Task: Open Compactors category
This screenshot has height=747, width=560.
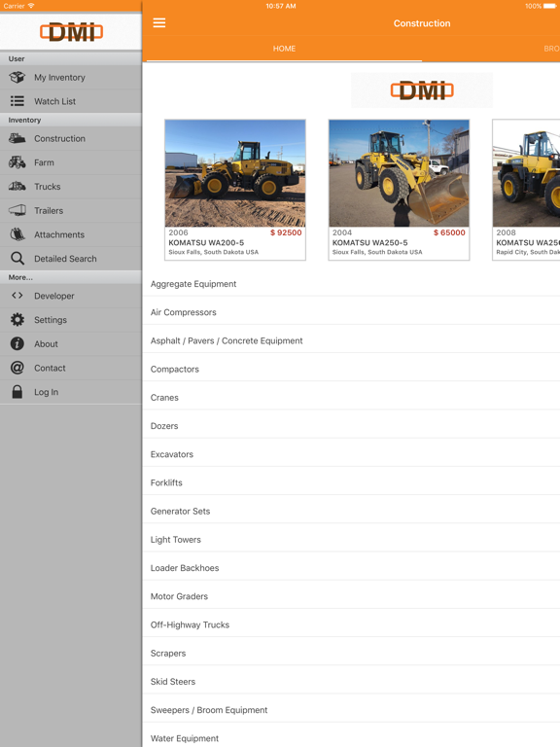Action: (351, 370)
